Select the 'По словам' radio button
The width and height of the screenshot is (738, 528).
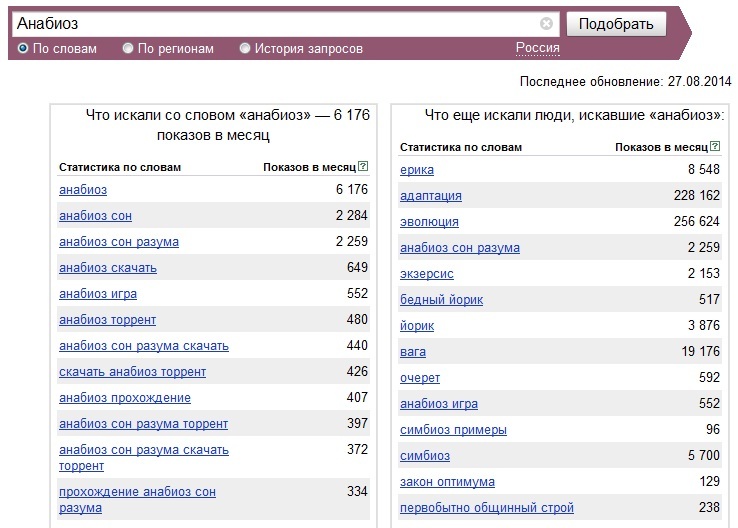[x=23, y=48]
